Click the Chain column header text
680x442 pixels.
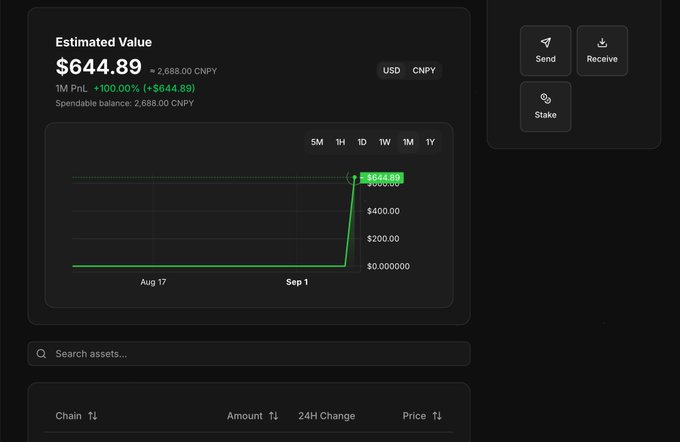69,416
